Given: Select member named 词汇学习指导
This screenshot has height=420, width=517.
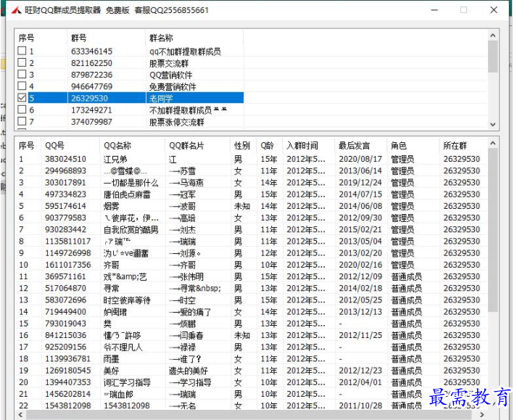Looking at the screenshot, I should click(127, 382).
